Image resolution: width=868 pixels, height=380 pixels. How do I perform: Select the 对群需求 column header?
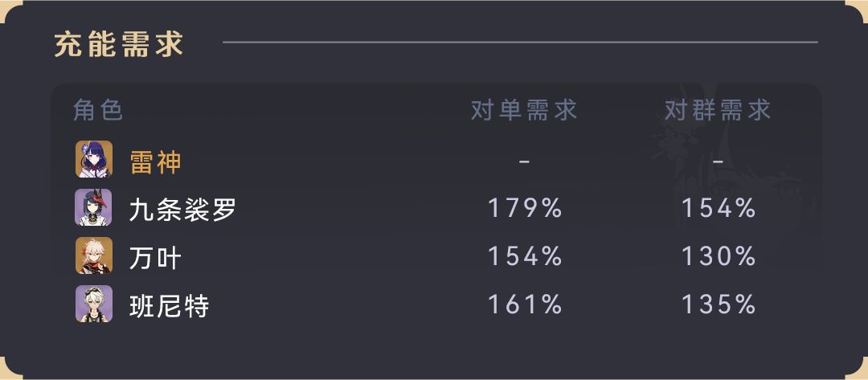718,110
